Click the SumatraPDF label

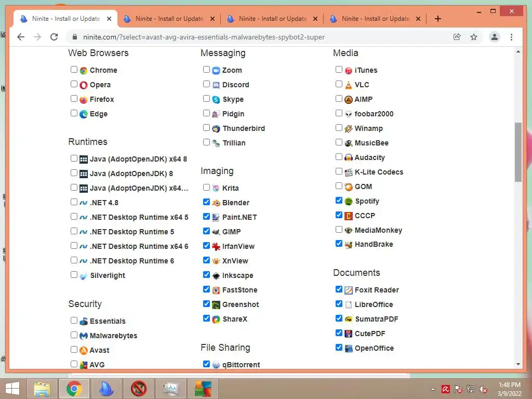377,320
